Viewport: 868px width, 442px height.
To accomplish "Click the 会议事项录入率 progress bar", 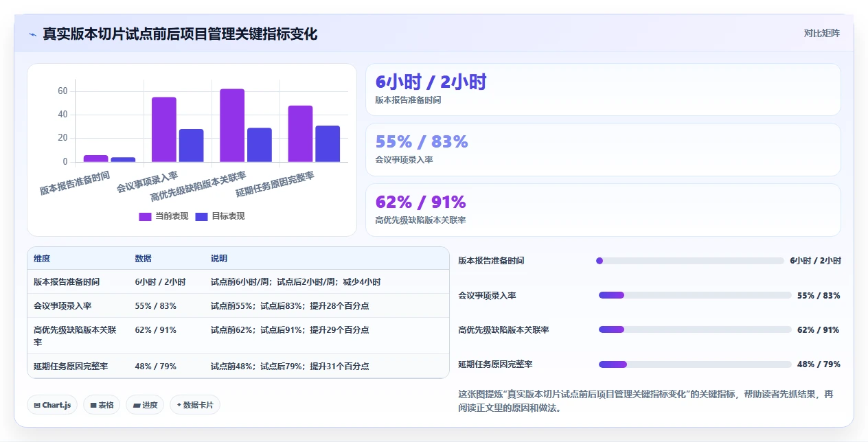I will (695, 295).
